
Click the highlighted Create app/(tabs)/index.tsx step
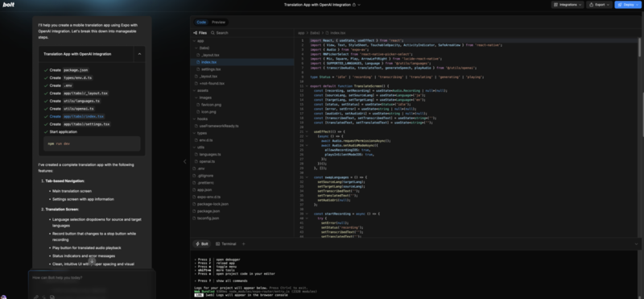coord(74,116)
